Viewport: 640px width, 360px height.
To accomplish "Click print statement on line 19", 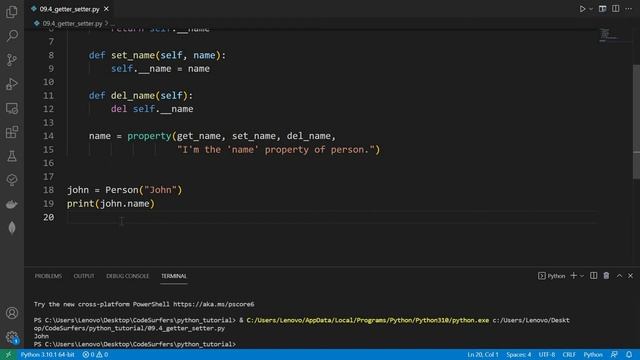I will coord(111,203).
